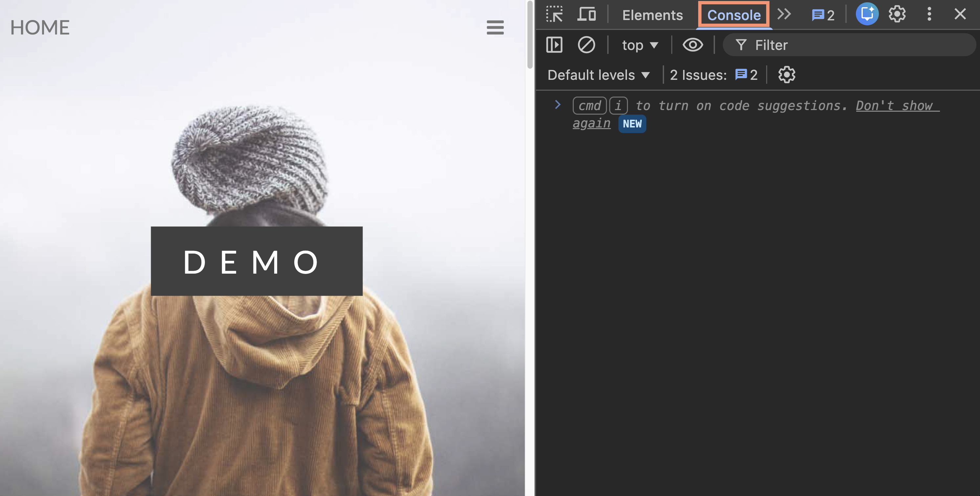Click the Don't show again link
The width and height of the screenshot is (980, 496).
click(897, 106)
